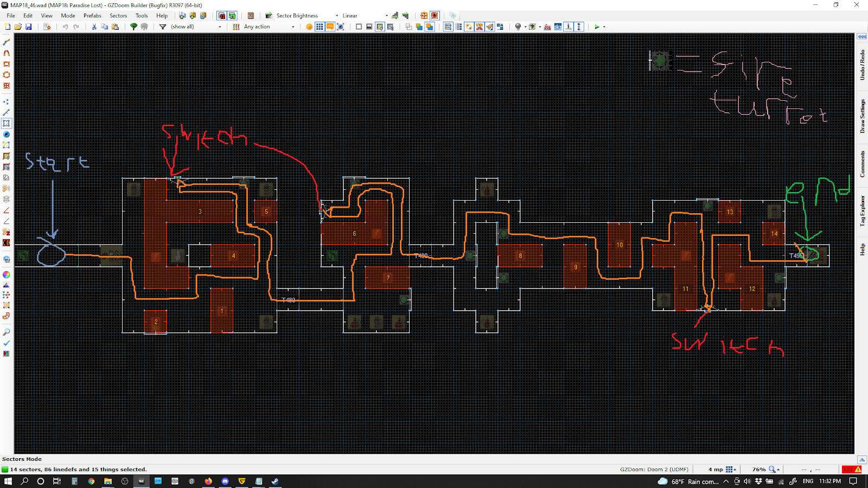Toggle the vertical arrows toolbar button
Screen dimensions: 868x488
[579, 27]
